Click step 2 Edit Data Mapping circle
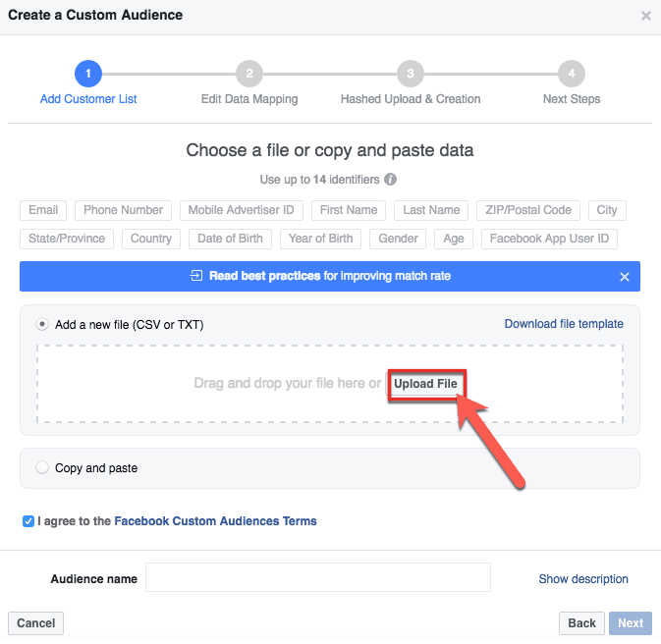The height and width of the screenshot is (644, 661). (x=249, y=74)
